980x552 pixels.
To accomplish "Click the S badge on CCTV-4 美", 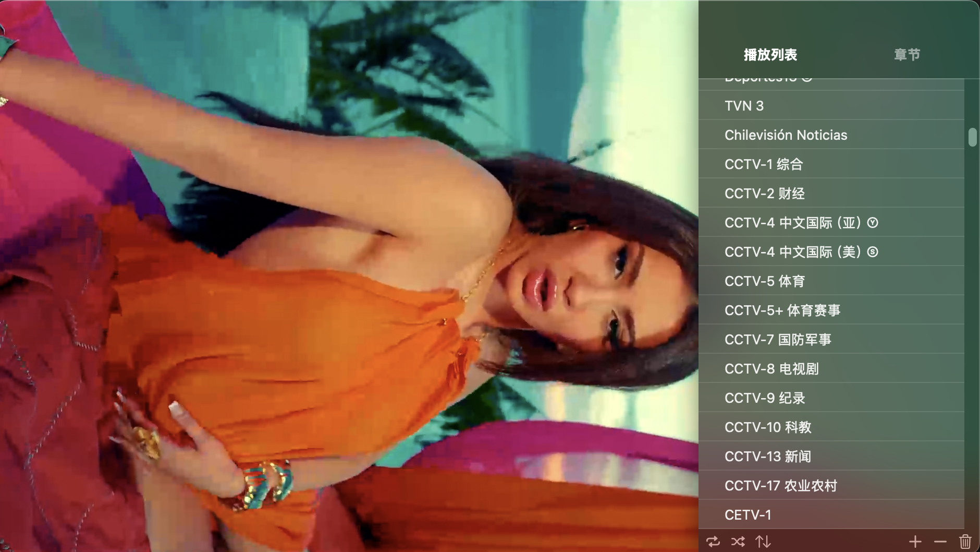I will point(873,252).
